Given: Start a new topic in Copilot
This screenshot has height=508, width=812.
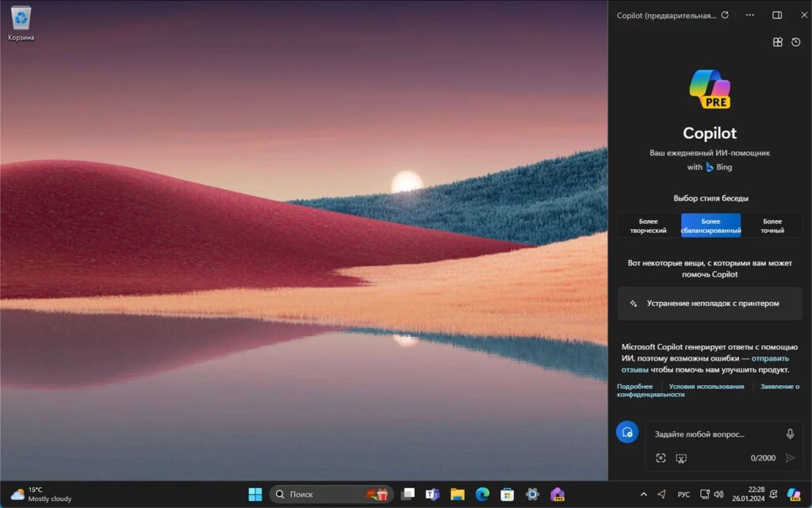Looking at the screenshot, I should [x=627, y=432].
